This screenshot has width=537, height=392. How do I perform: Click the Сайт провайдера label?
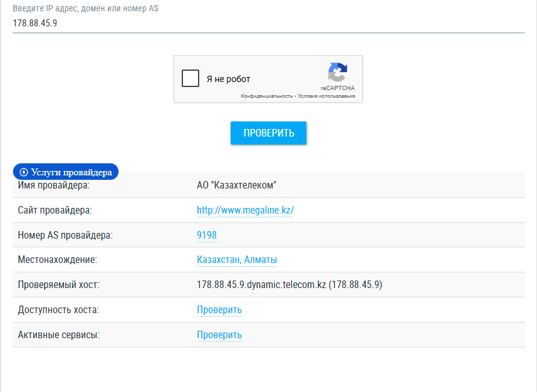pos(55,210)
